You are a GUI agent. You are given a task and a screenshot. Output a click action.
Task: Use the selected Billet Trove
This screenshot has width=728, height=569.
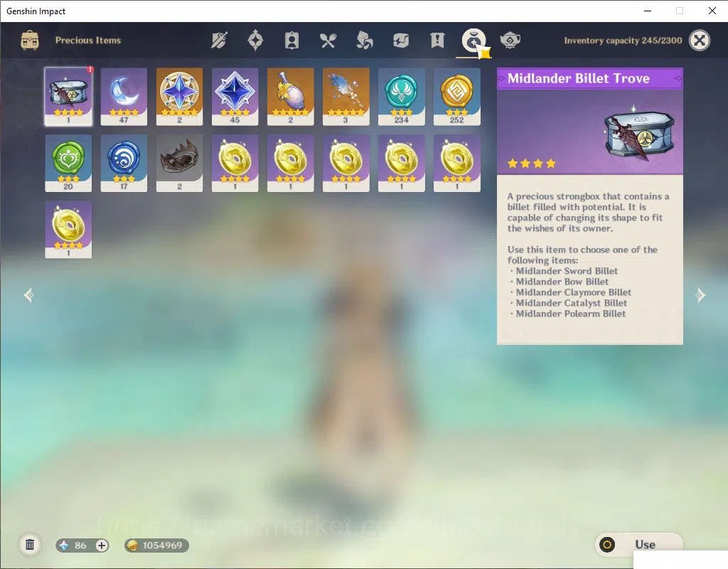[639, 544]
